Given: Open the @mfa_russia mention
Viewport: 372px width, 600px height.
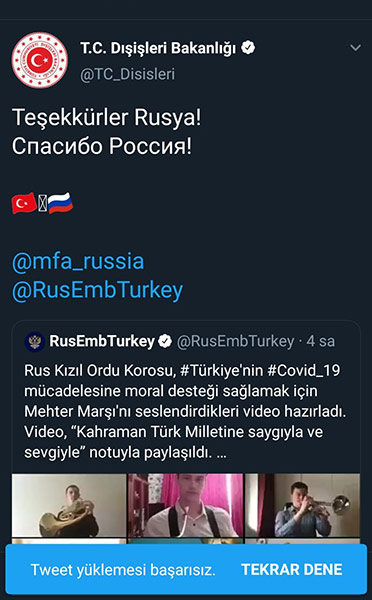Looking at the screenshot, I should click(x=78, y=261).
